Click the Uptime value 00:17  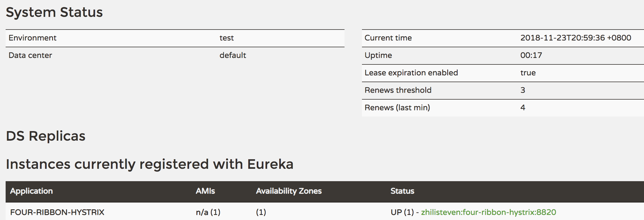[531, 55]
